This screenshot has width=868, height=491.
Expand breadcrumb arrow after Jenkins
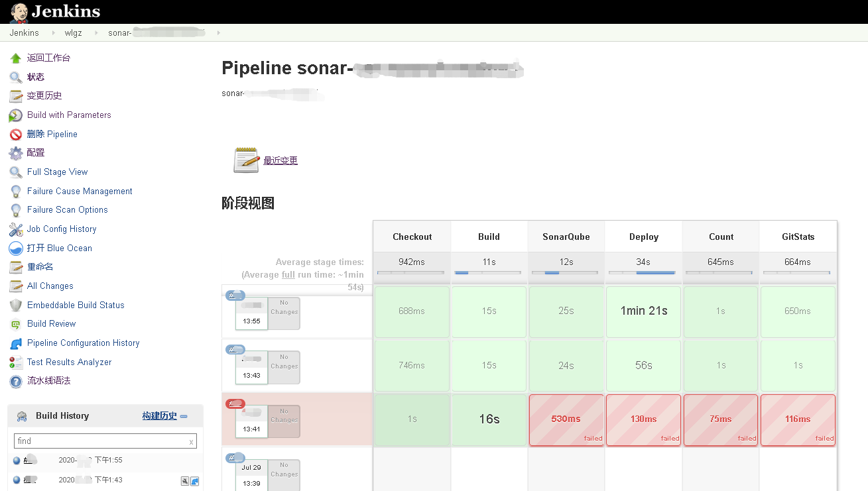click(52, 32)
